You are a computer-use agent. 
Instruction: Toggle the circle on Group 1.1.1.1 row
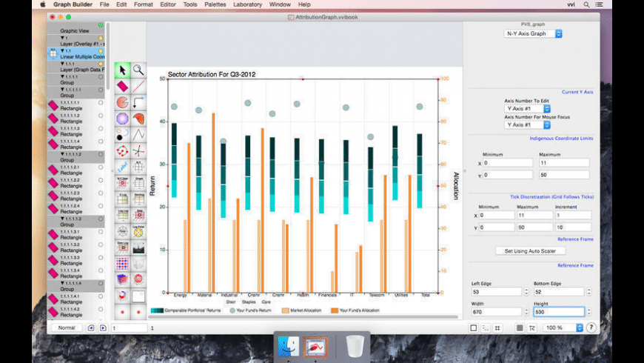[x=101, y=77]
